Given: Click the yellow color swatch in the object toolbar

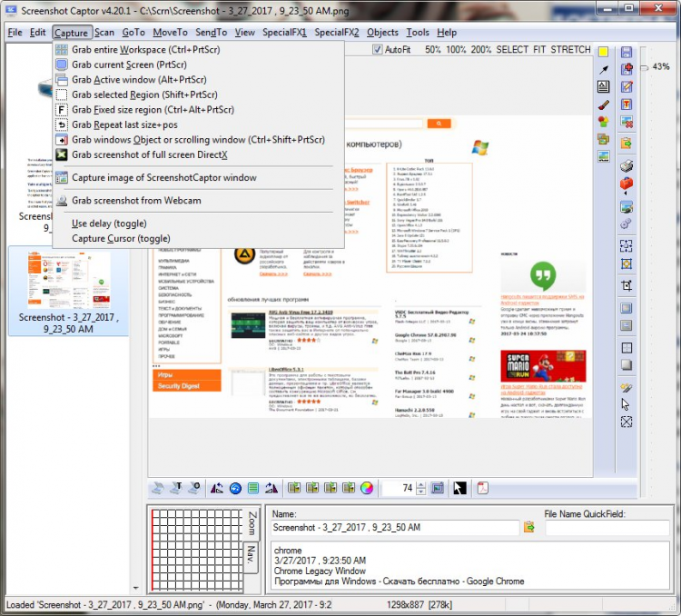Looking at the screenshot, I should (603, 52).
